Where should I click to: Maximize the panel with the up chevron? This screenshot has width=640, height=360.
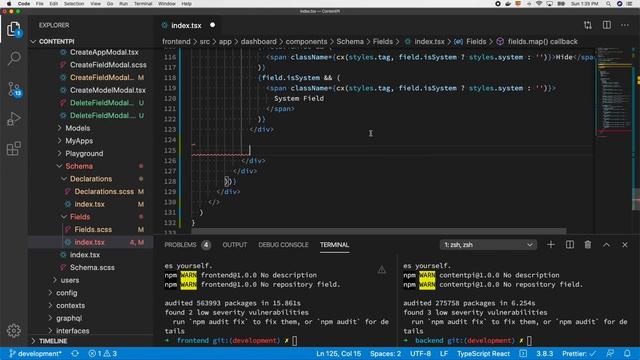tap(607, 244)
